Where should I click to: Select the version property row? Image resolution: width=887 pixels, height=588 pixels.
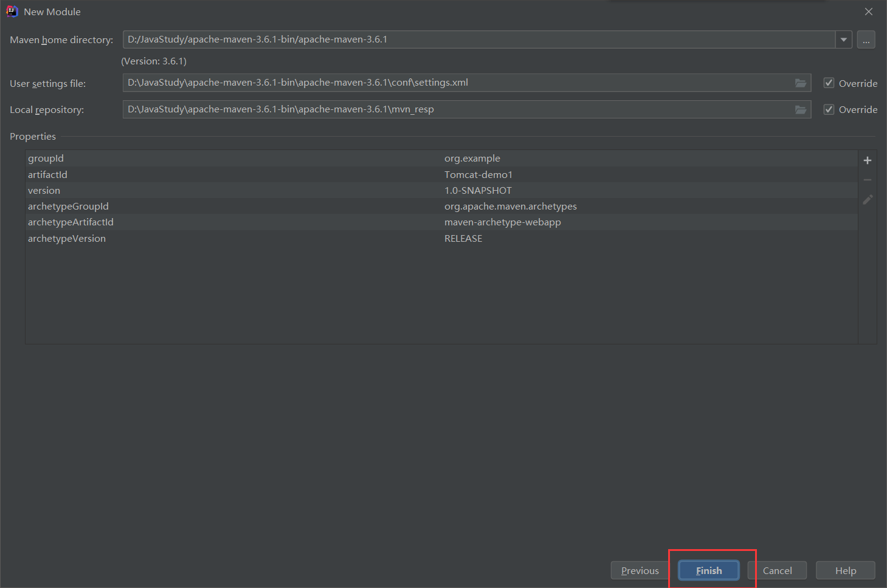pos(441,190)
